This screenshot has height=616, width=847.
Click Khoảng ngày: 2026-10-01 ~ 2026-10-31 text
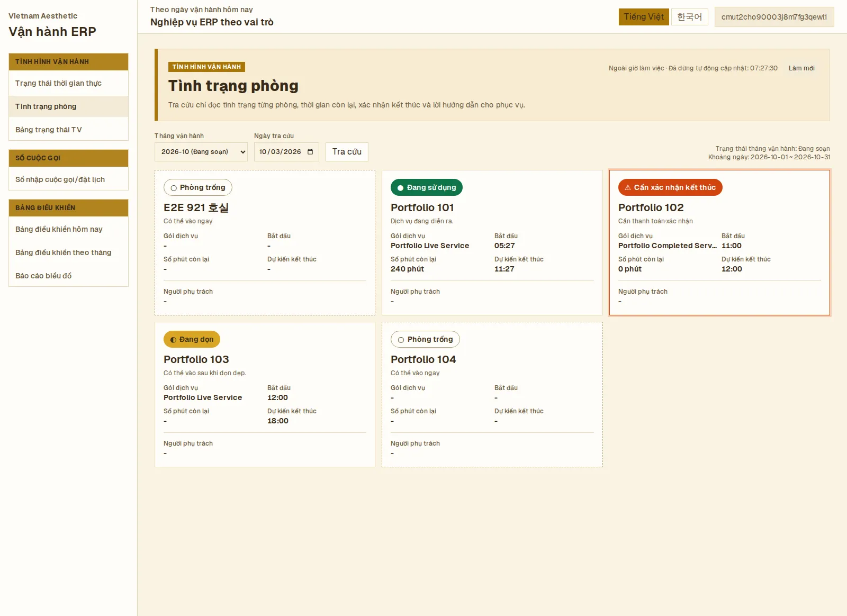click(769, 157)
